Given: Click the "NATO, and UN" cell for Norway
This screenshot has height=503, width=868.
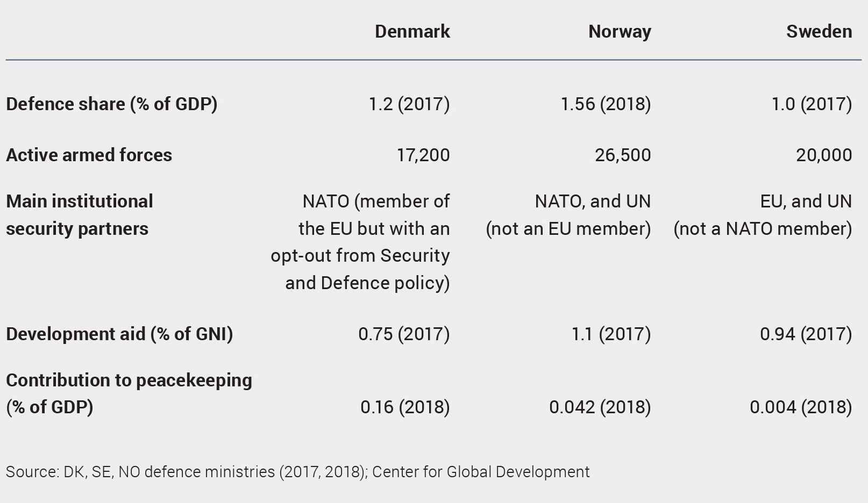Looking at the screenshot, I should [x=592, y=202].
